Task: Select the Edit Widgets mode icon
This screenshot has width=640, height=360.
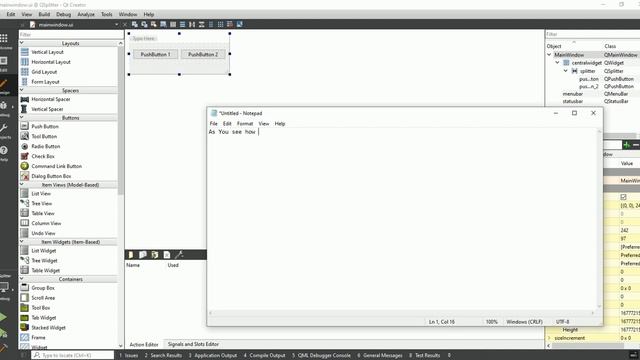Action: (134, 24)
